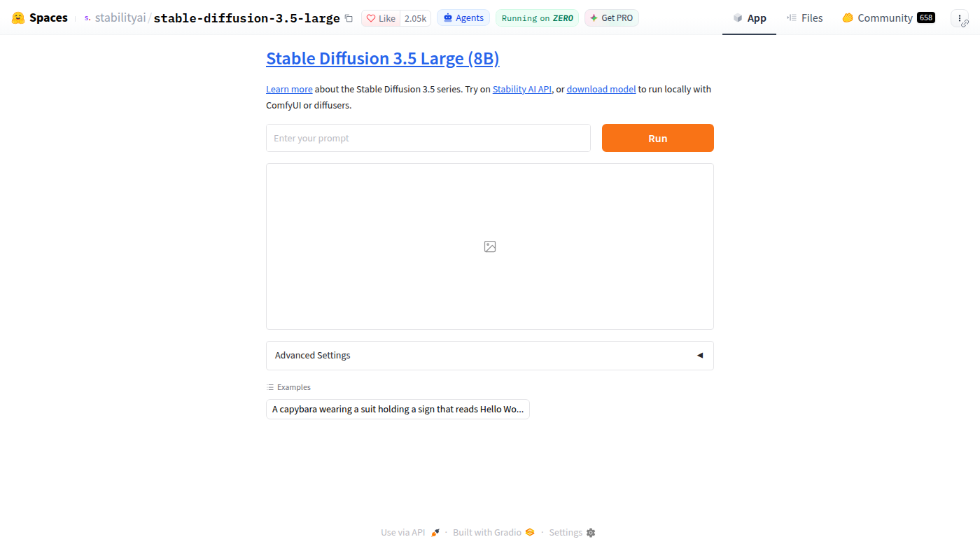
Task: Open the Community tab
Action: [x=888, y=18]
